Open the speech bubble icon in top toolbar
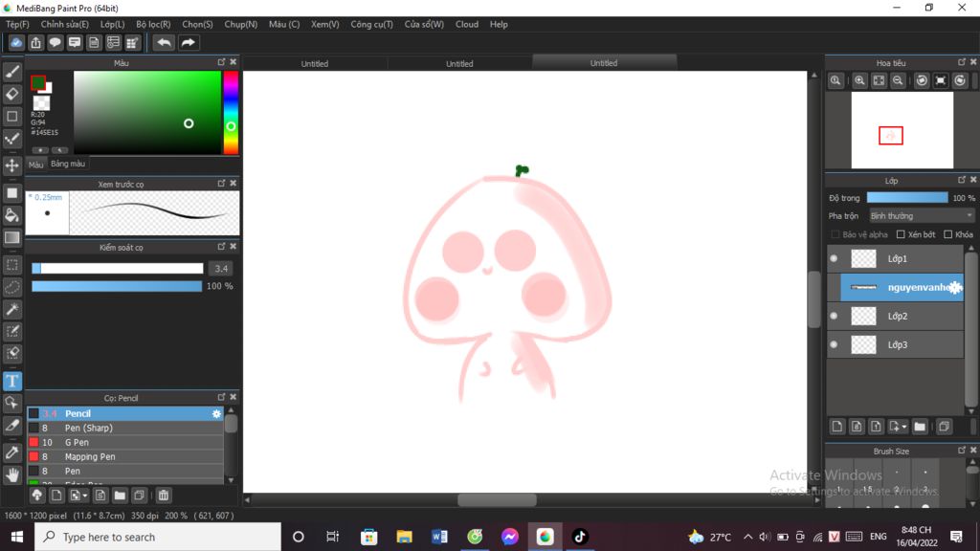This screenshot has height=551, width=980. click(55, 42)
